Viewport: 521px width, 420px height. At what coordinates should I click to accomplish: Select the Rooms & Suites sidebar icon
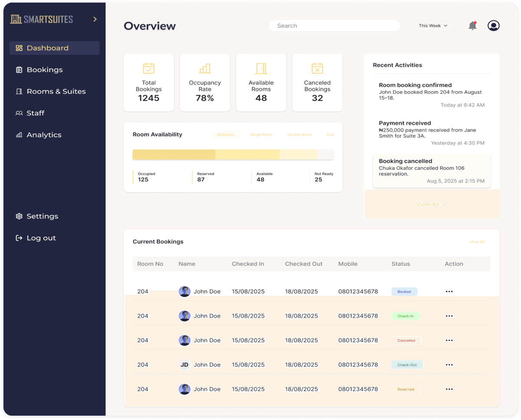coord(18,91)
